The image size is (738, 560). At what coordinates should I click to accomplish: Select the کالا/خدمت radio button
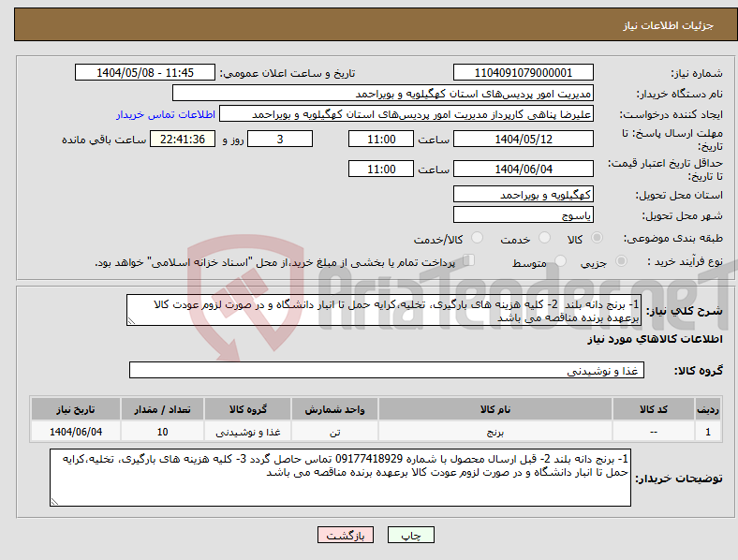click(x=478, y=238)
